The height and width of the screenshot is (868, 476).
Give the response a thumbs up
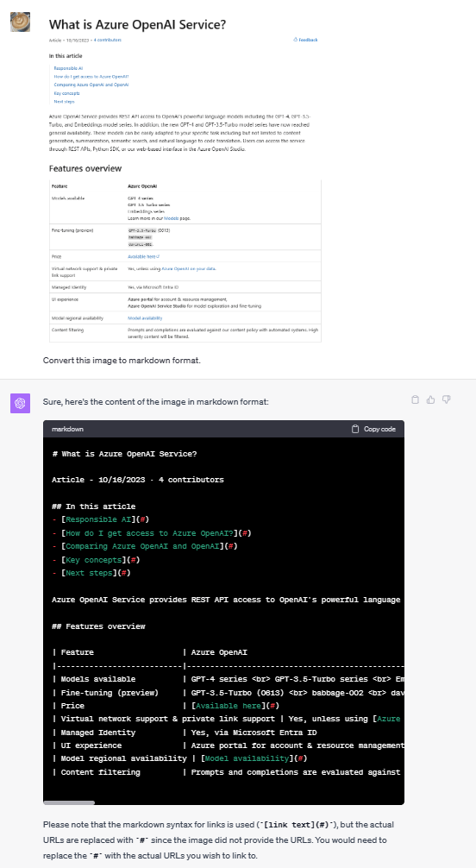pyautogui.click(x=430, y=399)
